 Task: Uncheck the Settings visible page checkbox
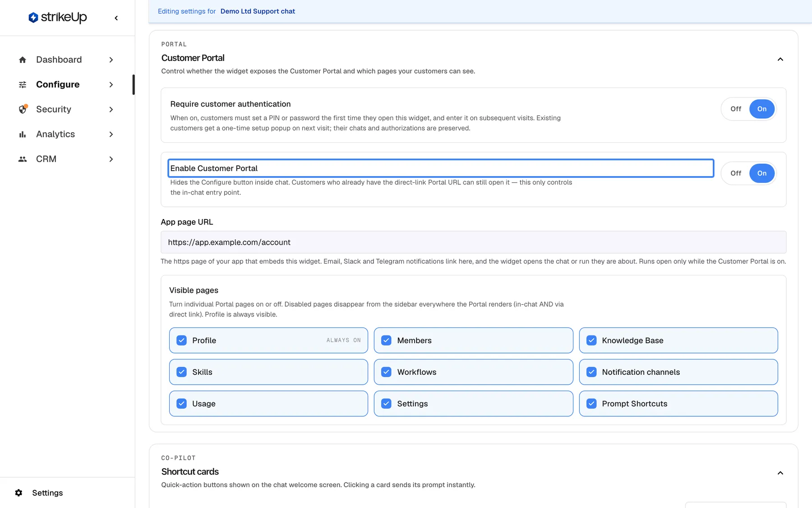point(386,404)
